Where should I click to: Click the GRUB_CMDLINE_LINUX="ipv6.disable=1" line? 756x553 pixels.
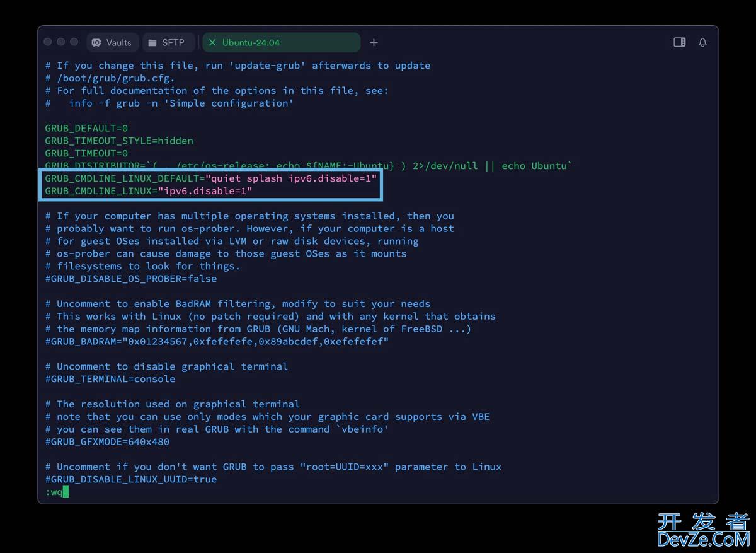coord(149,191)
